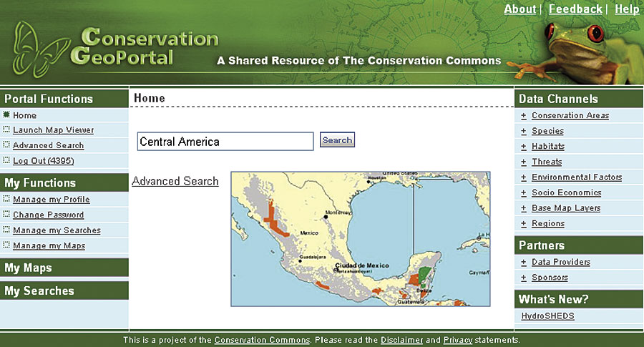Screen dimensions: 644x347
Task: Open the My Maps section header
Action: click(x=64, y=268)
